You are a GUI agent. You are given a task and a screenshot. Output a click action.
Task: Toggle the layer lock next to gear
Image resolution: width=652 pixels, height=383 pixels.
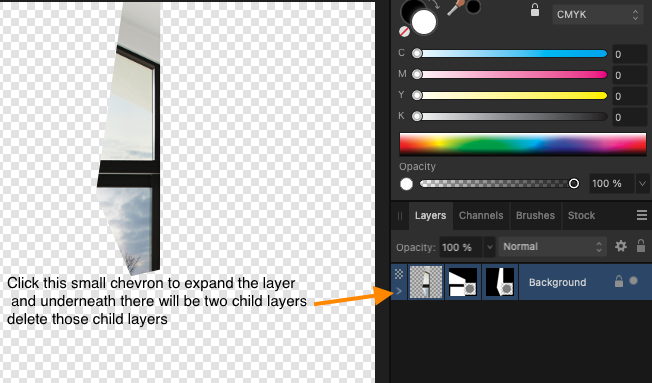(x=641, y=246)
